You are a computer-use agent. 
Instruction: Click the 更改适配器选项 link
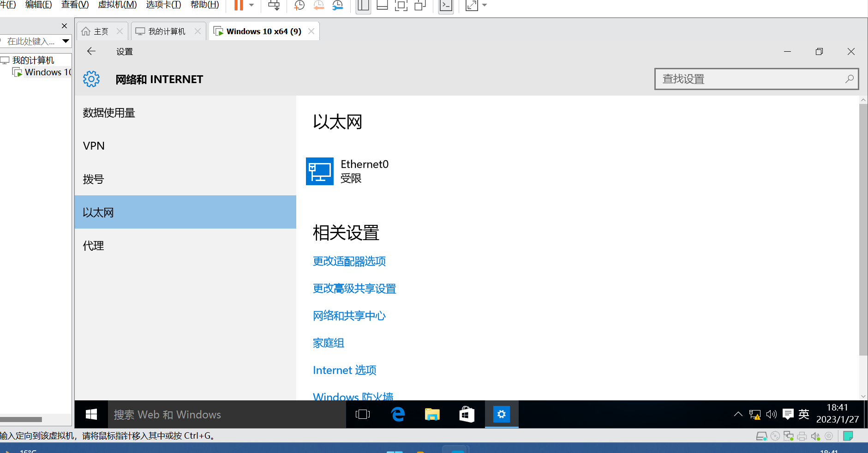coord(349,261)
